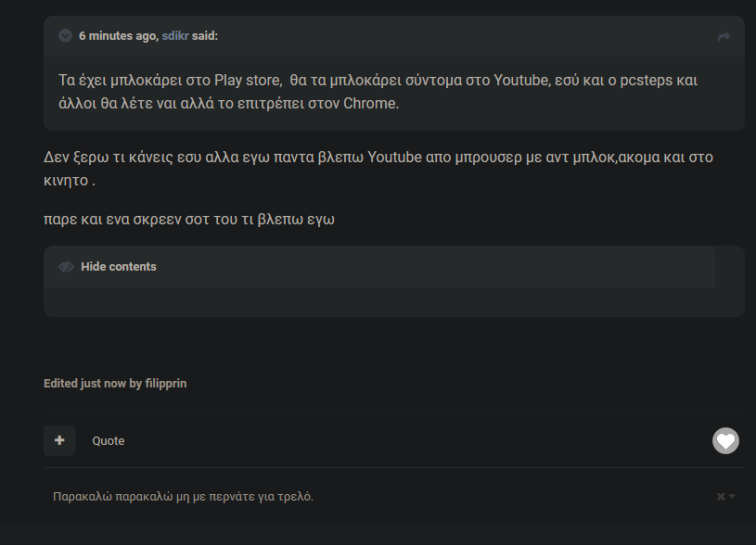756x545 pixels.
Task: Open sdikr's profile link
Action: 175,35
